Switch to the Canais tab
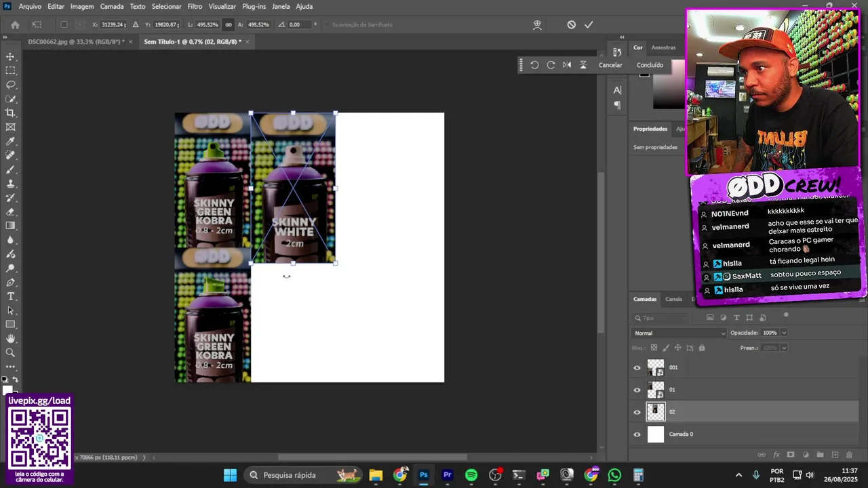Screen dimensions: 868x488 point(673,299)
